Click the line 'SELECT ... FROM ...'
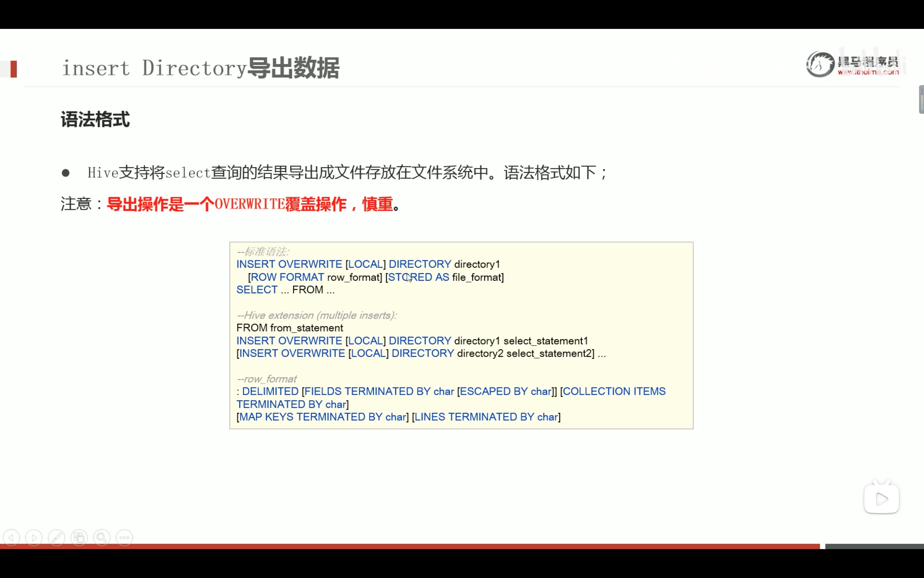924x578 pixels. click(285, 290)
